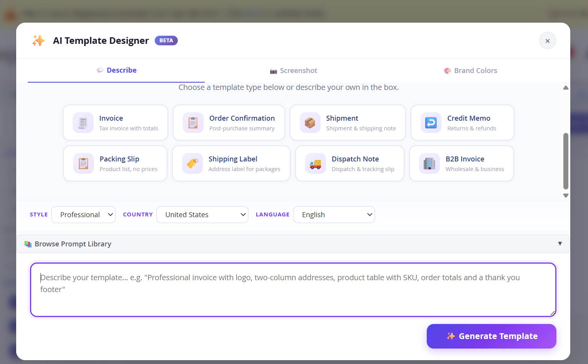
Task: Click the B2B Invoice building icon
Action: [x=429, y=163]
